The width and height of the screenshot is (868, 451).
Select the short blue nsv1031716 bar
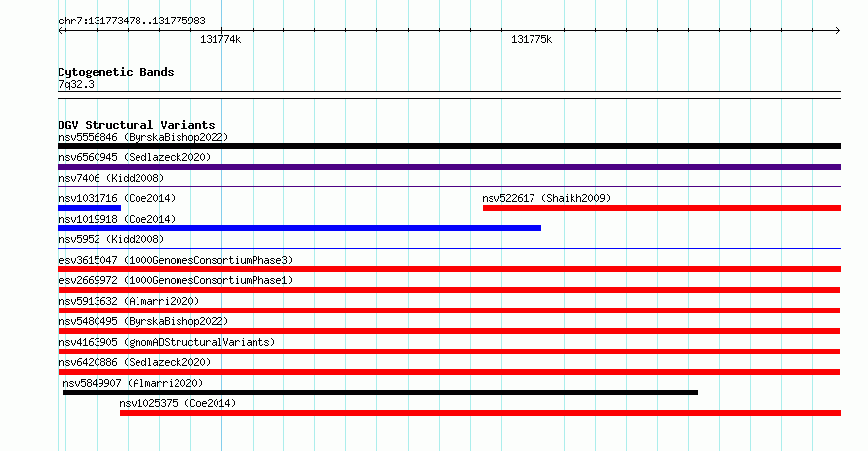click(89, 208)
